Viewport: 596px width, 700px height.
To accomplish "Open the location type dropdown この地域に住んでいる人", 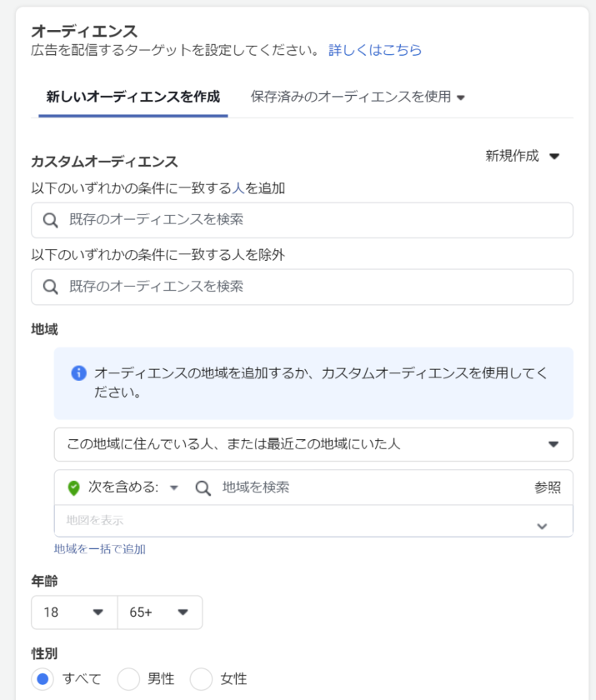I will coord(313,444).
